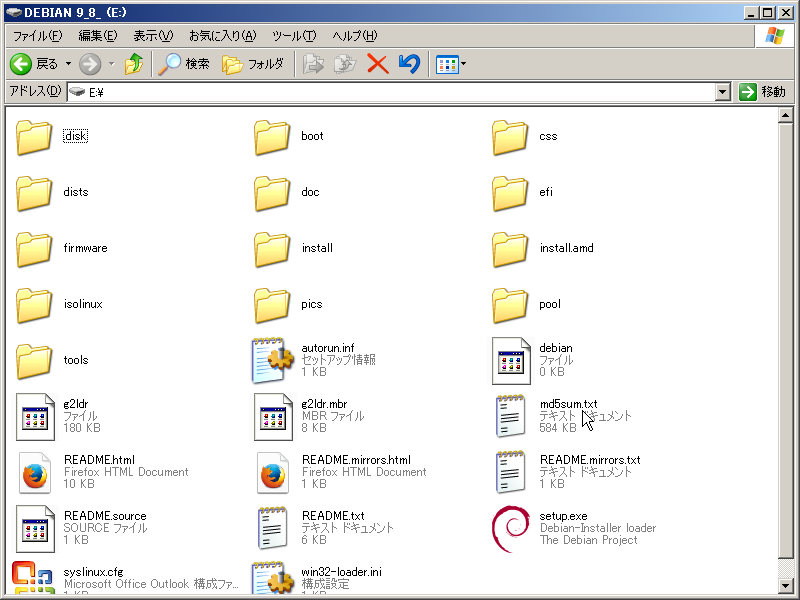Select the win32-loader.ini config icon
Image resolution: width=800 pixels, height=600 pixels.
(272, 578)
